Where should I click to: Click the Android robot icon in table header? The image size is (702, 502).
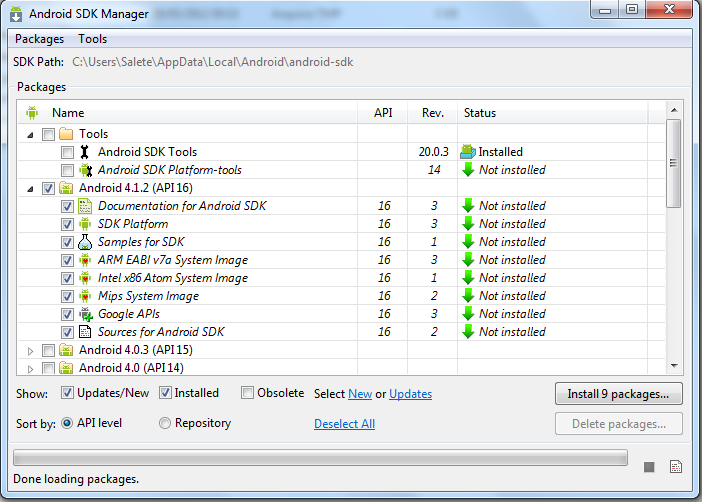(32, 113)
